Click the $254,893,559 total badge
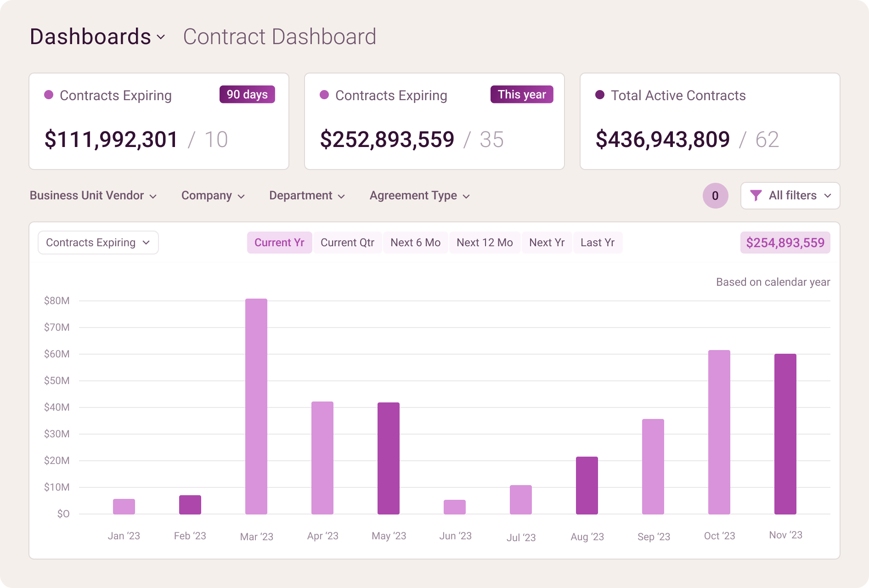 [785, 243]
